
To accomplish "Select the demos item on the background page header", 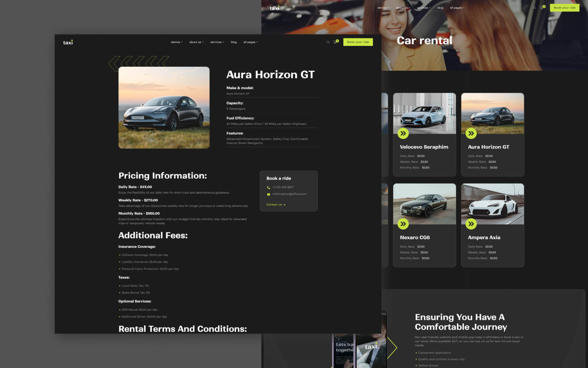I will click(383, 7).
